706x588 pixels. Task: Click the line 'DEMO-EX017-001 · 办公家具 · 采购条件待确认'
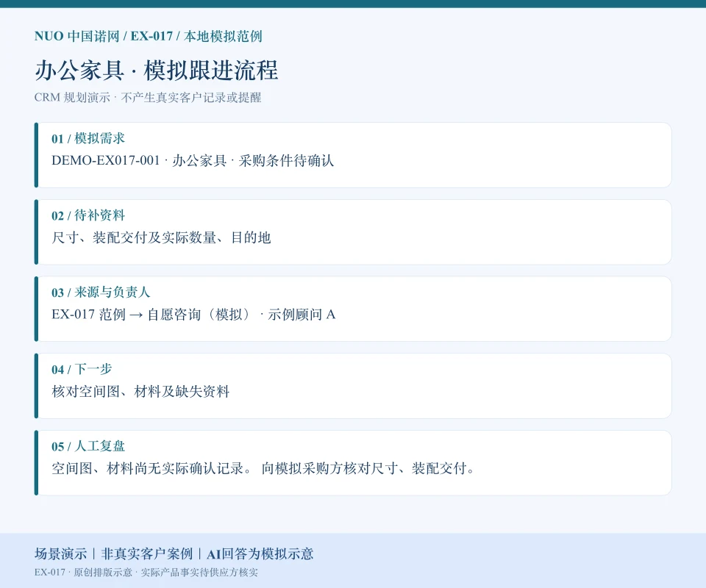(193, 161)
